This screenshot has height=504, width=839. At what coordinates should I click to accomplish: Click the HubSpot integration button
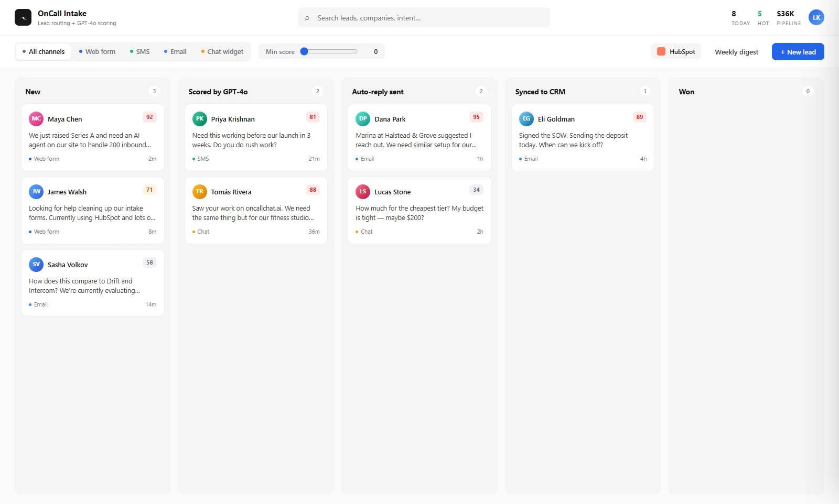point(676,51)
